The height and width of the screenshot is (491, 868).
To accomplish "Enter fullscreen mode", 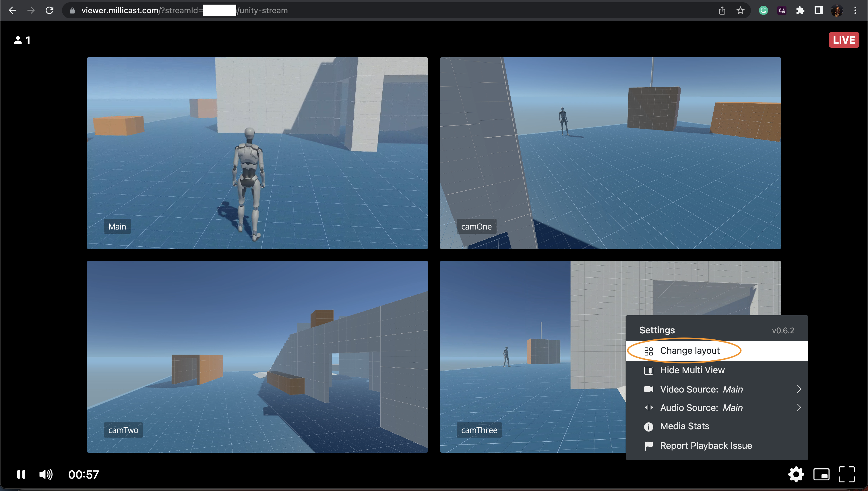I will pyautogui.click(x=846, y=474).
